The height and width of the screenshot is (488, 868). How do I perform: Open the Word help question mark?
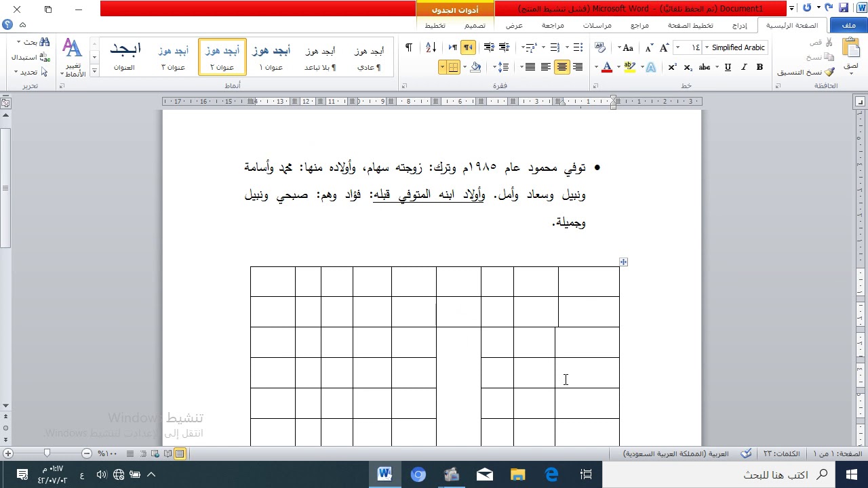pos(7,25)
